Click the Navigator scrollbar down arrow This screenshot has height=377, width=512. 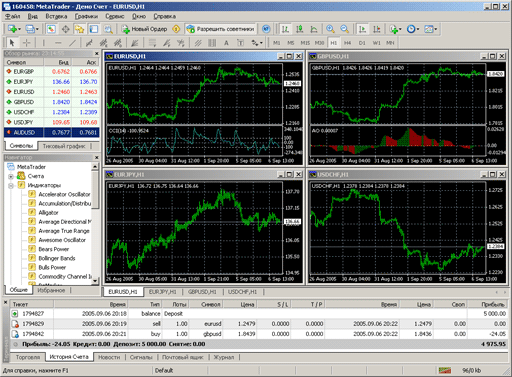point(95,281)
